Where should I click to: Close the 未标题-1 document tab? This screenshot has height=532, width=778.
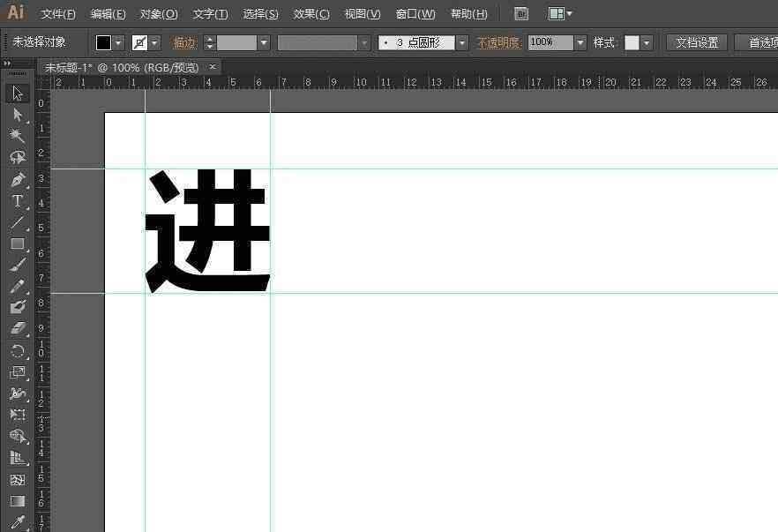click(x=213, y=66)
